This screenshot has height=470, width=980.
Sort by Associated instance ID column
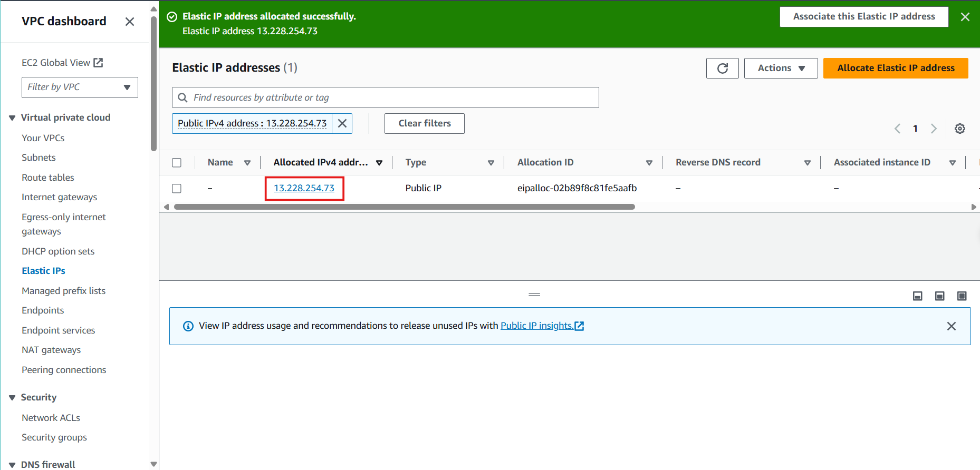953,163
